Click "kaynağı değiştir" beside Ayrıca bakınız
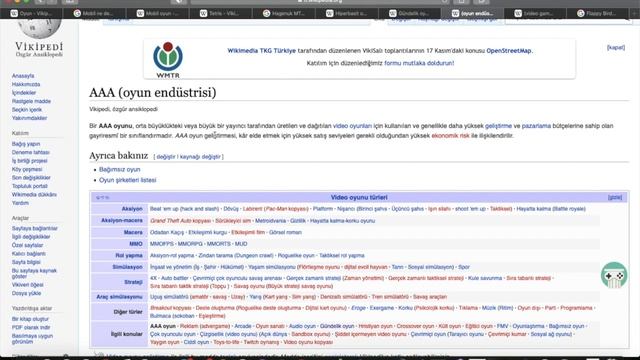This screenshot has width=640, height=360. (x=200, y=157)
